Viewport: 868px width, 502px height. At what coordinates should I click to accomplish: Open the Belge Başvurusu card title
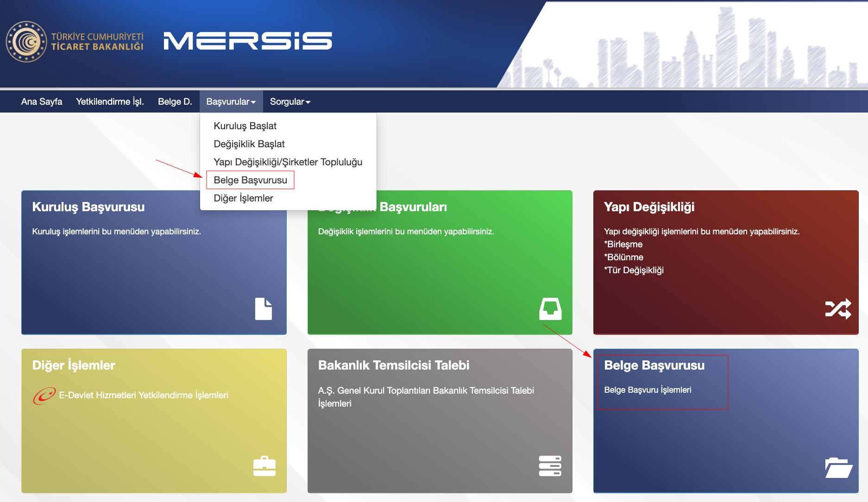(x=654, y=365)
